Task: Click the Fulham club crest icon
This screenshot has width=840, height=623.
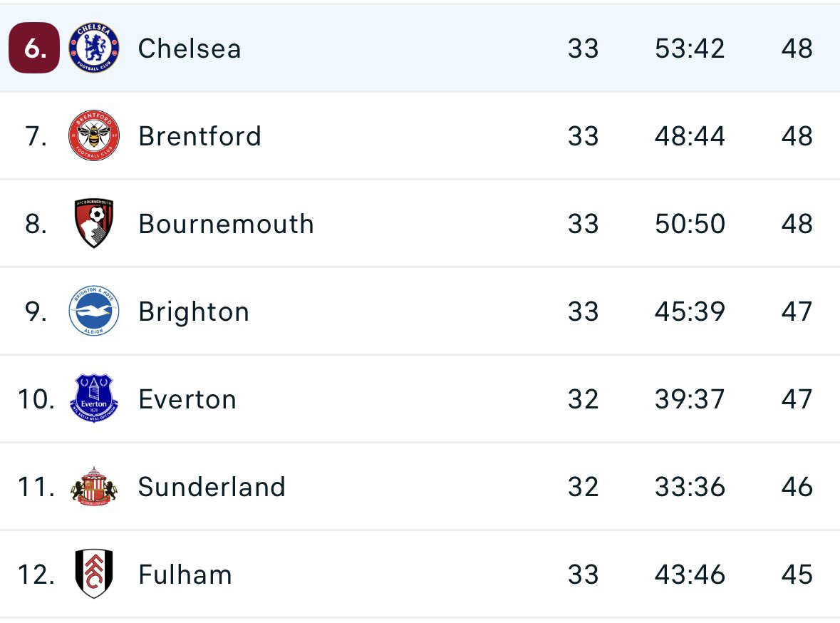Action: pos(94,575)
